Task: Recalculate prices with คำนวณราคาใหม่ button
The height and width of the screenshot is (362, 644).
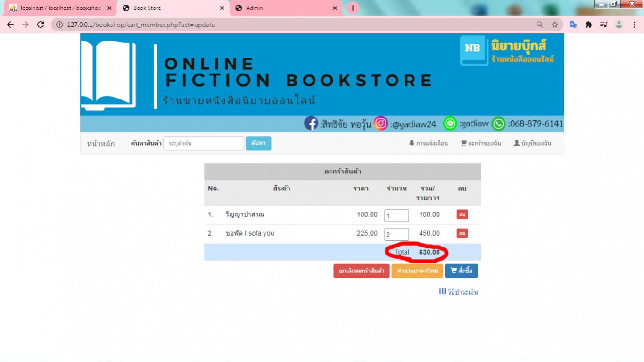Action: (x=417, y=271)
